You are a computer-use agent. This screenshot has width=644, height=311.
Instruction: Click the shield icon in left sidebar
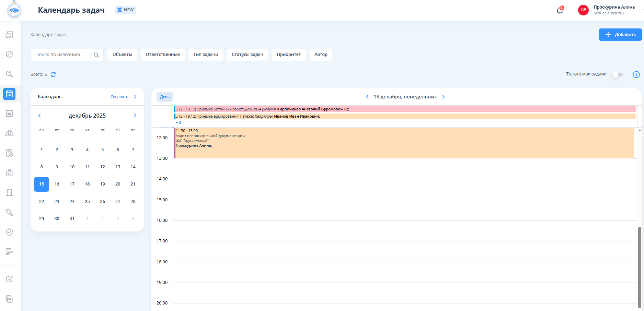pyautogui.click(x=10, y=232)
